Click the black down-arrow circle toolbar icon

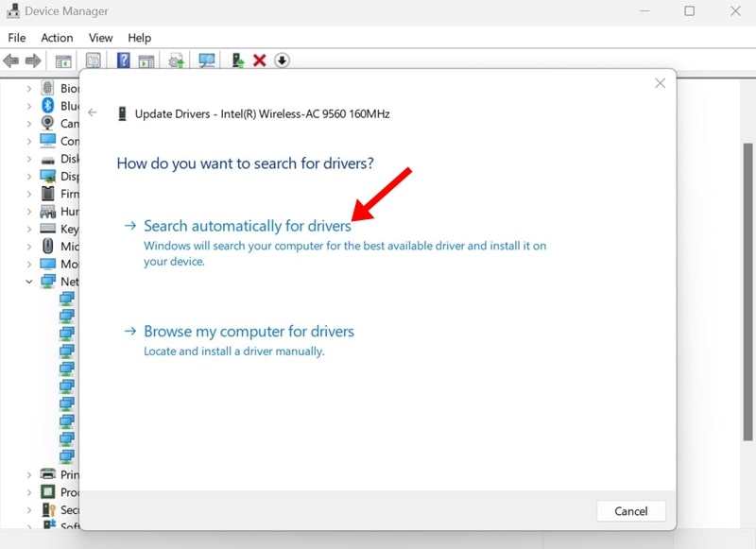[282, 60]
